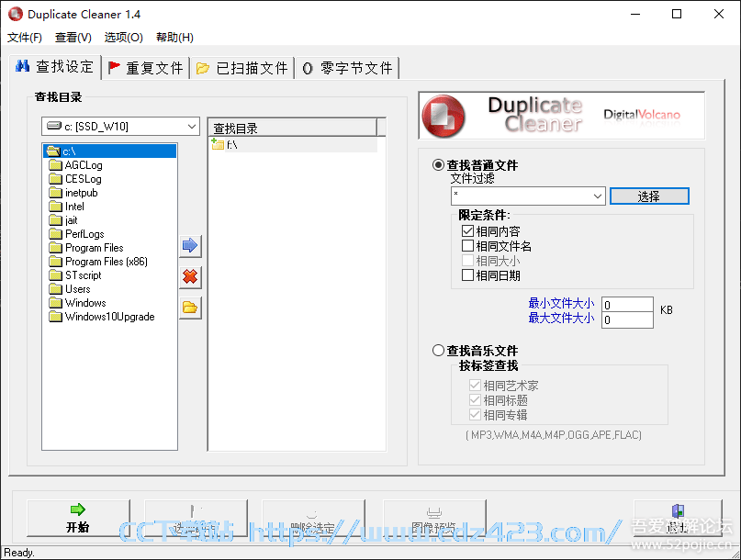Close the Duplicate Cleaner window
Image resolution: width=741 pixels, height=560 pixels.
tap(718, 14)
